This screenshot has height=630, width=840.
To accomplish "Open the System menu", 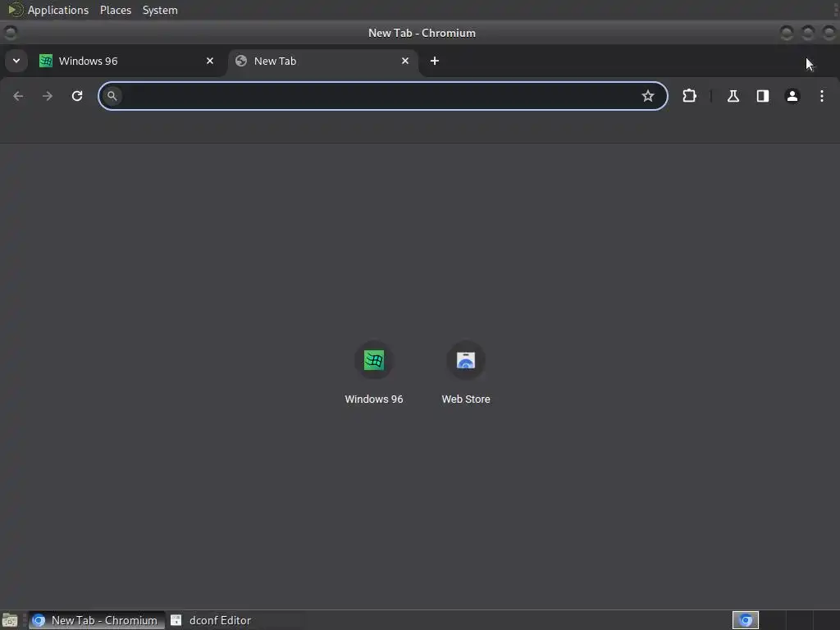I will [160, 10].
